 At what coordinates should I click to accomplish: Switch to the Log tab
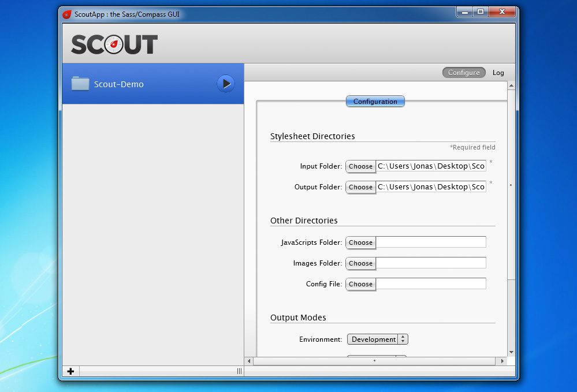(498, 73)
